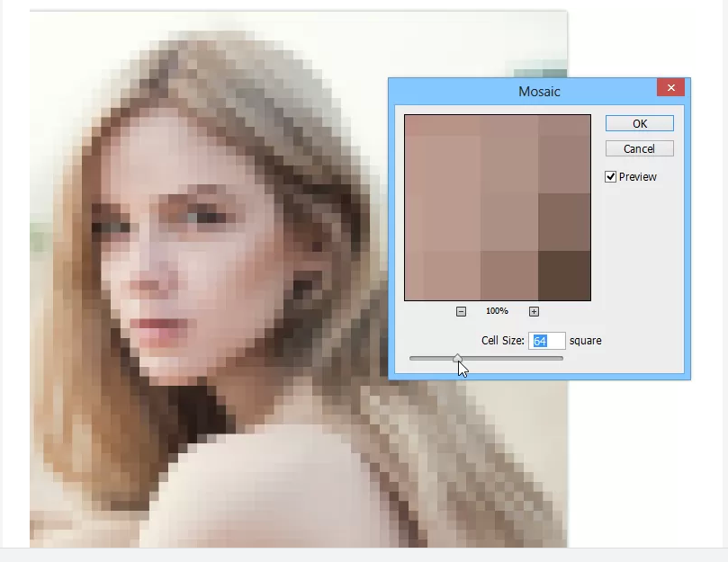728x562 pixels.
Task: Click the zoom in plus icon under the preview
Action: (534, 311)
